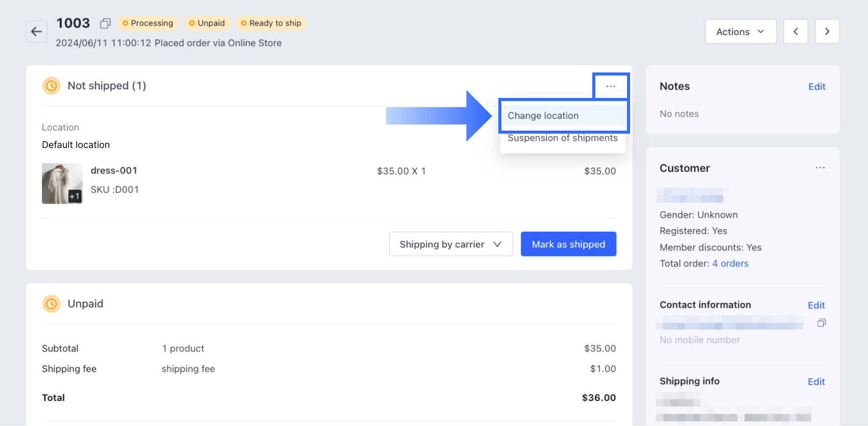Click the Not shipped clock status icon
This screenshot has width=868, height=426.
click(52, 86)
